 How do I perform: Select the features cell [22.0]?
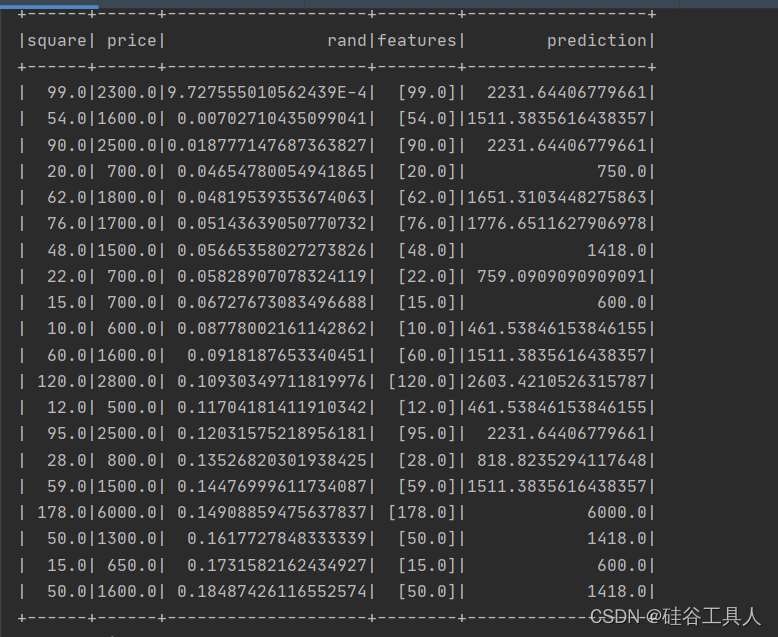tap(427, 276)
